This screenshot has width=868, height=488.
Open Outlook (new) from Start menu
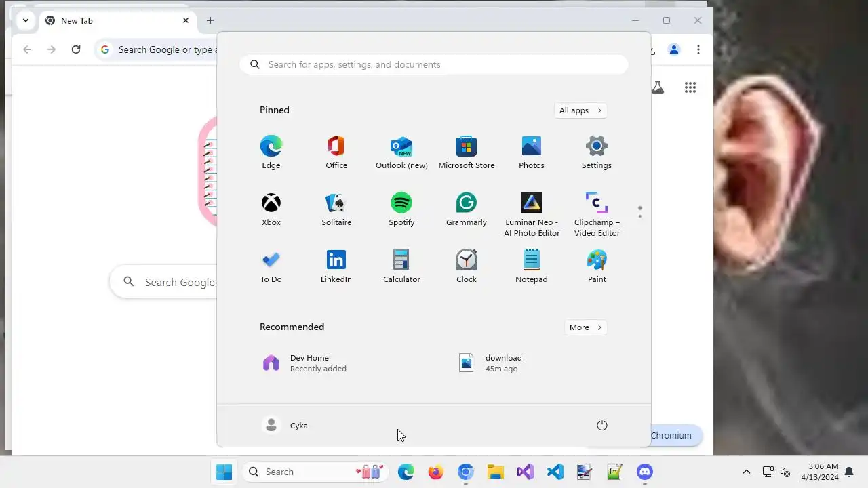(x=401, y=152)
